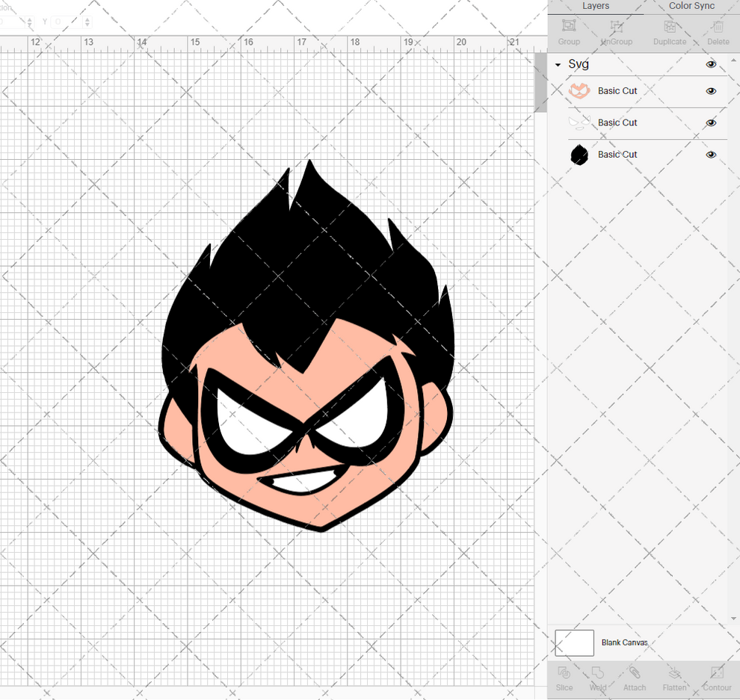The width and height of the screenshot is (740, 700).
Task: Click the Duplicate icon
Action: click(670, 31)
